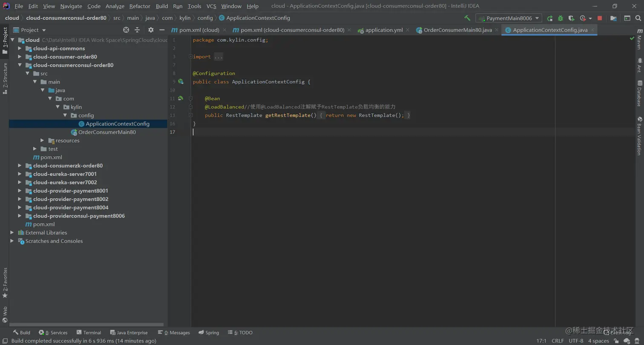The image size is (644, 345).
Task: Toggle fold of getRestTemplate method
Action: (x=190, y=115)
